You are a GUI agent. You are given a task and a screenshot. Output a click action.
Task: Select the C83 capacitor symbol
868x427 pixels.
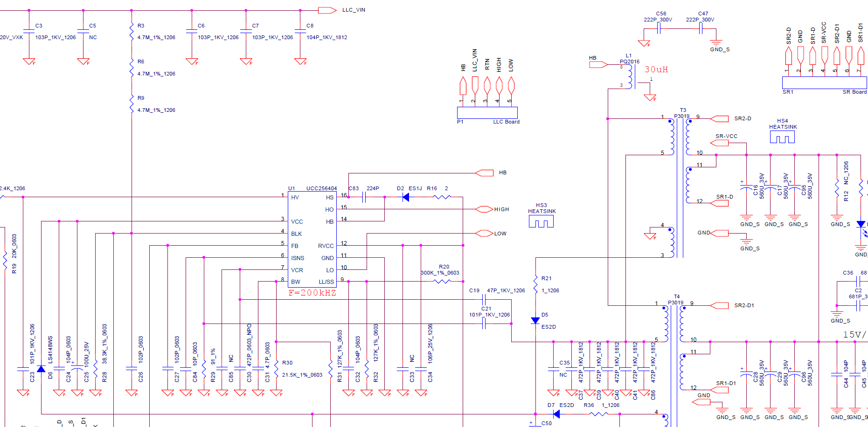(x=364, y=197)
